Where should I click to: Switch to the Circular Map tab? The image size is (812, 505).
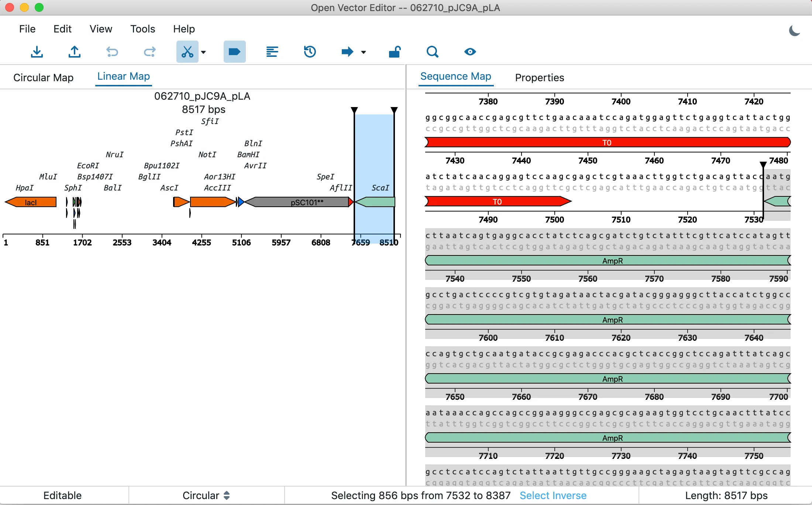pos(43,78)
